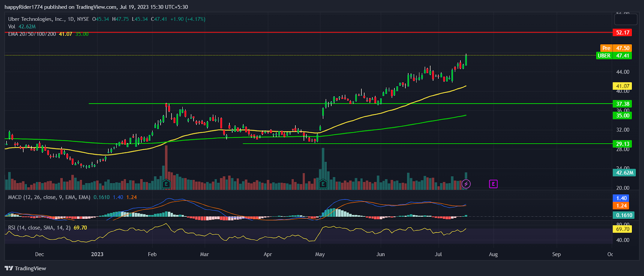Click the Jul label on time axis
644x276 pixels.
coord(438,254)
